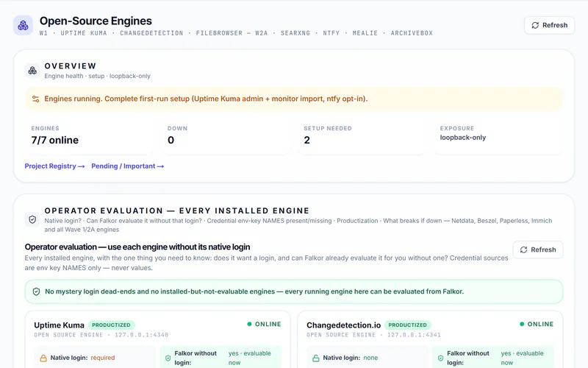Click the PRODUCTIZED badge on Uptime Kuma
This screenshot has height=368, width=588.
point(112,325)
